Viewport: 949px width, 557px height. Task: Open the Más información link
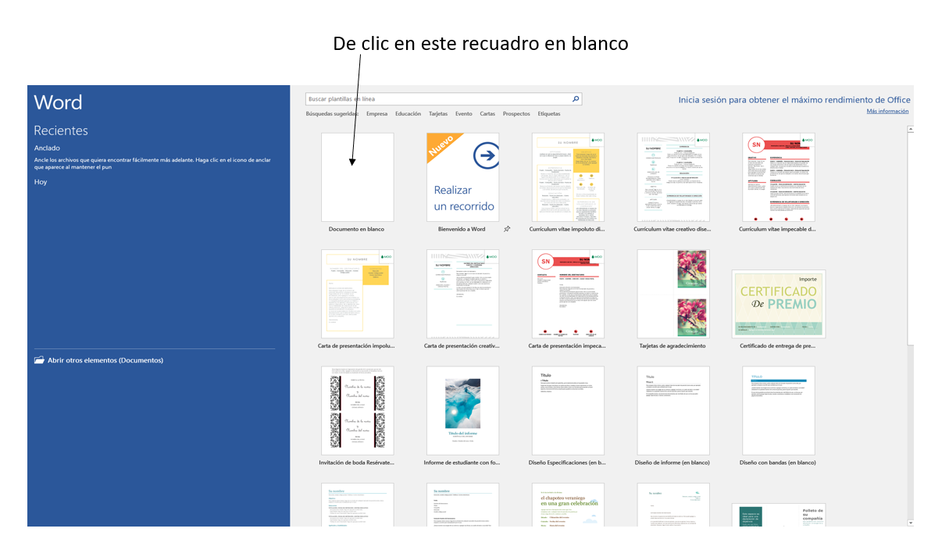887,111
